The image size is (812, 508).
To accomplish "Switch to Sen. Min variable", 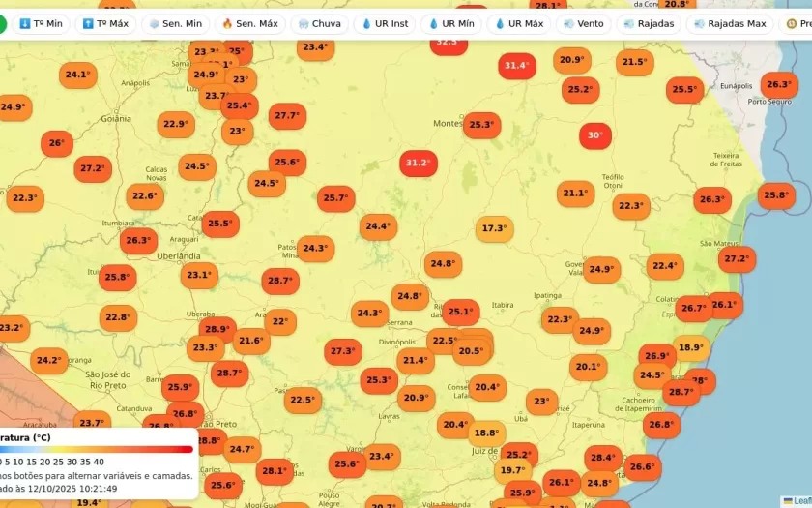I will [x=175, y=23].
